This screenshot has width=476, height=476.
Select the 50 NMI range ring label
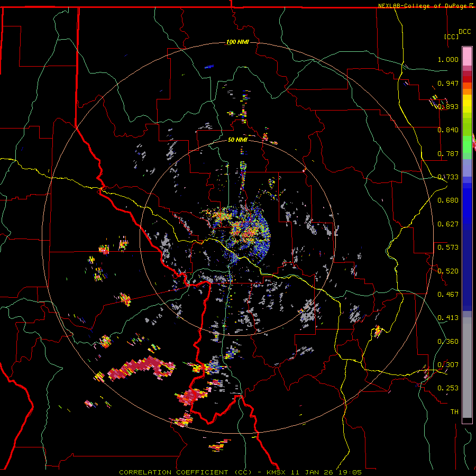237,140
